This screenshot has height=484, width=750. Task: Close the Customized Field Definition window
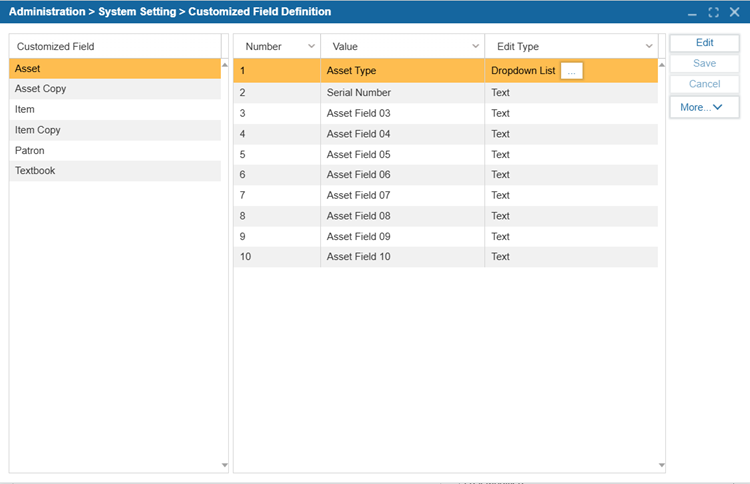pos(733,12)
